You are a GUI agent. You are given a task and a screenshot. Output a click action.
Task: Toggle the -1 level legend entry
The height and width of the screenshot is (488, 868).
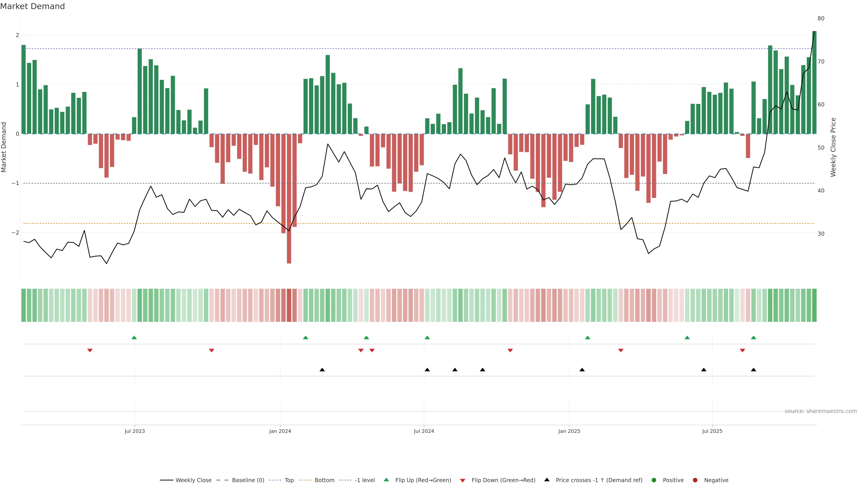365,480
